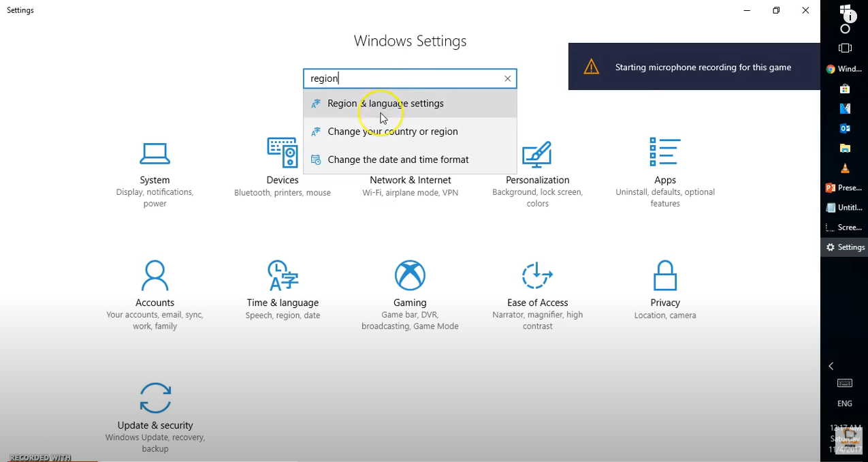Expand hidden system tray icons chevron
Viewport: 868px width, 462px height.
pos(831,367)
